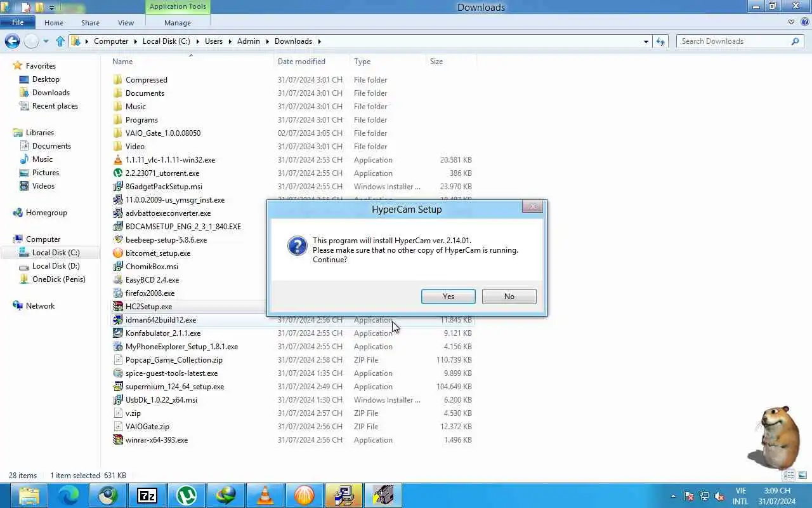The height and width of the screenshot is (508, 812).
Task: Expand the ribbon with the chevron
Action: [x=791, y=22]
